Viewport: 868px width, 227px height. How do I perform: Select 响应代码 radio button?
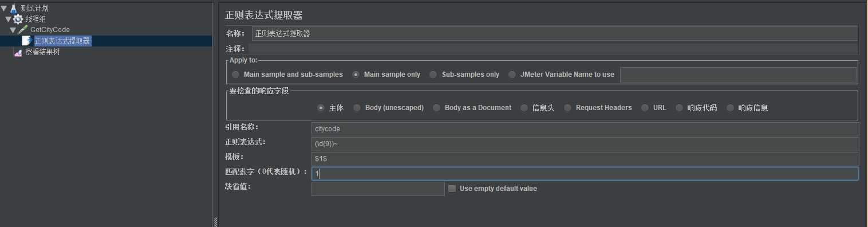pyautogui.click(x=680, y=108)
